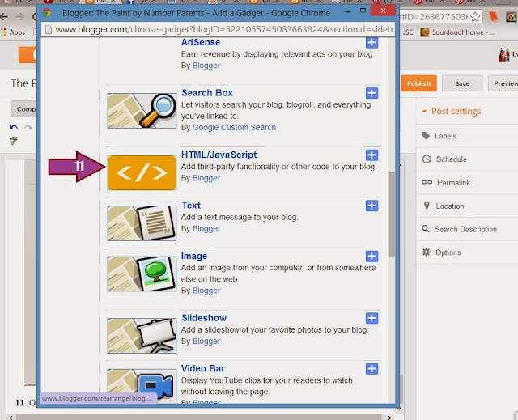Screen dimensions: 518x420
Task: Follow the Google Custom Search author link
Action: pyautogui.click(x=234, y=127)
